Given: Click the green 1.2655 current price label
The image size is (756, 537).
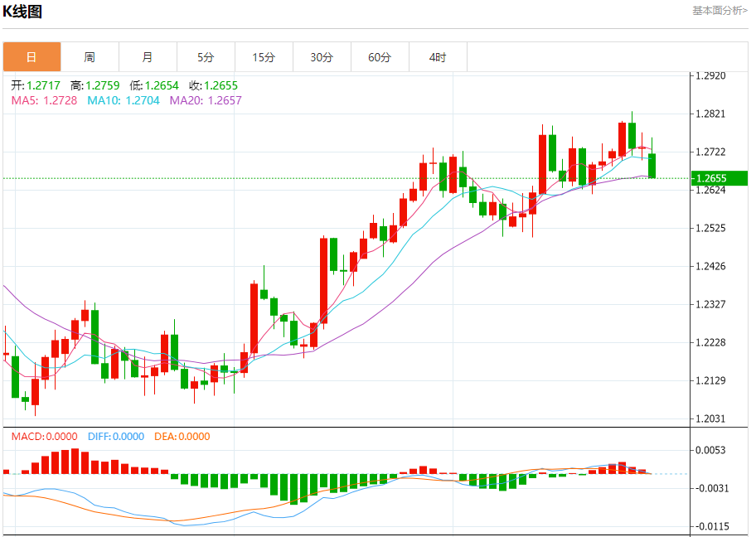Looking at the screenshot, I should coord(719,178).
